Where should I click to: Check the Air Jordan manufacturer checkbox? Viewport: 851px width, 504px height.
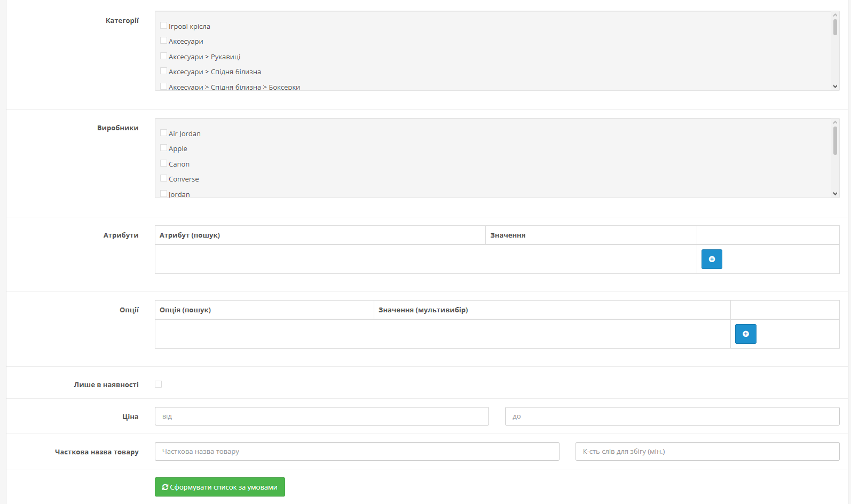[164, 133]
